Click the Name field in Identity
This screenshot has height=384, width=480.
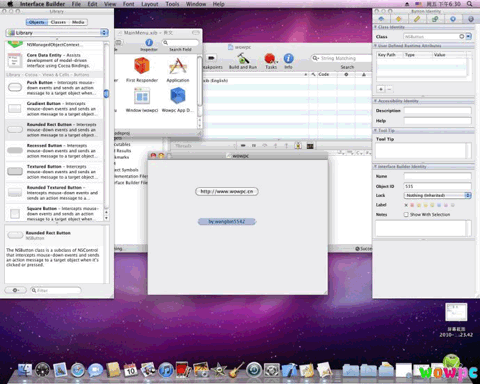coord(438,176)
